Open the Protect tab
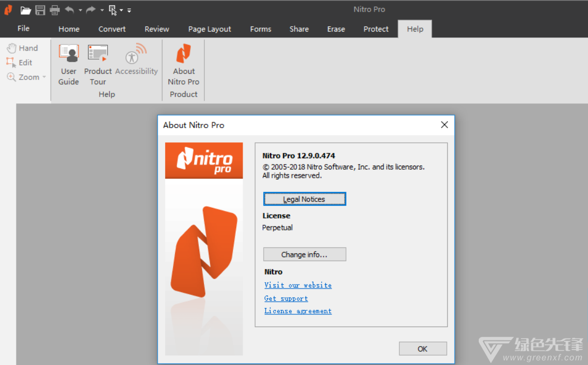Image resolution: width=588 pixels, height=365 pixels. tap(376, 29)
